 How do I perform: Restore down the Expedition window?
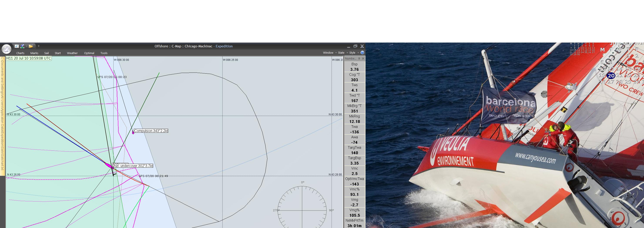pos(355,46)
